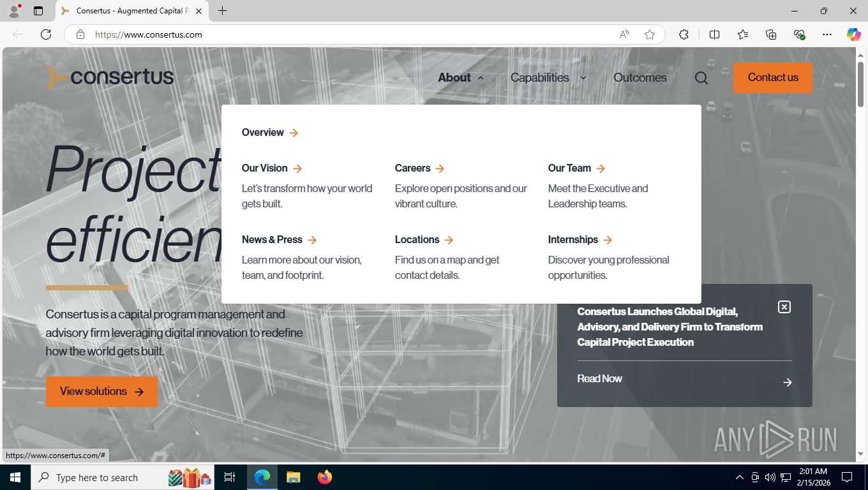
Task: Click the Contact us button
Action: click(773, 78)
